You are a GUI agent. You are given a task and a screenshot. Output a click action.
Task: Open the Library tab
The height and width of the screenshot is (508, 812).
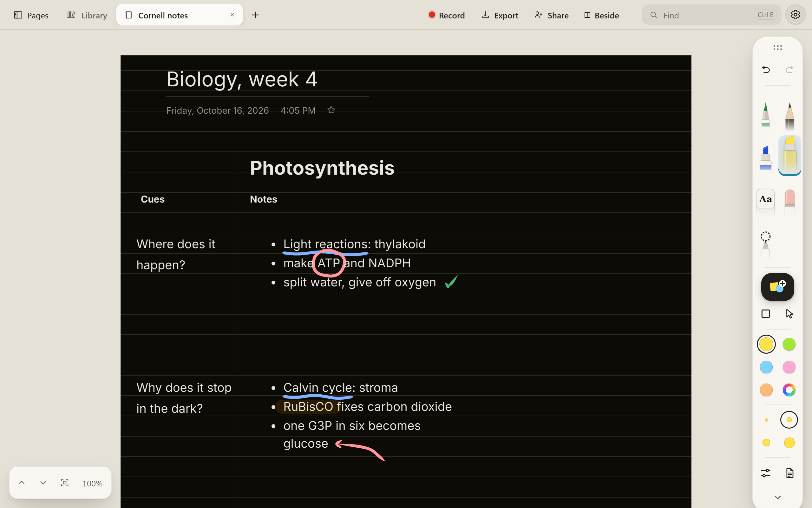click(x=87, y=15)
